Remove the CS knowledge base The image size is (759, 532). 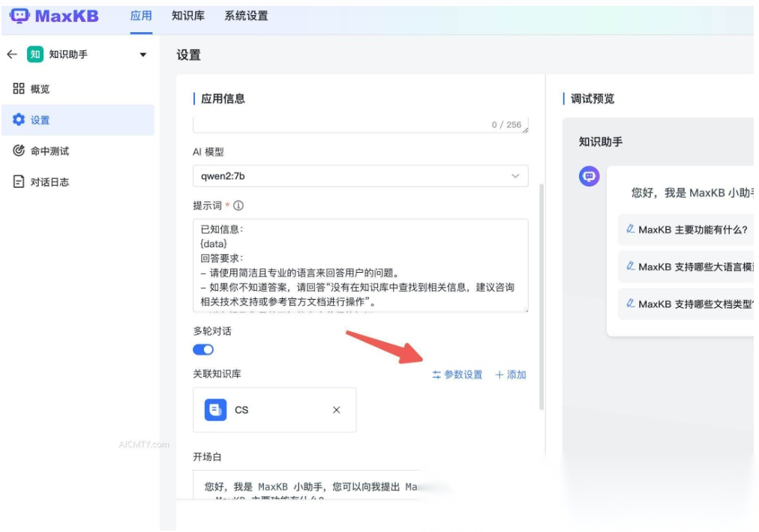337,410
